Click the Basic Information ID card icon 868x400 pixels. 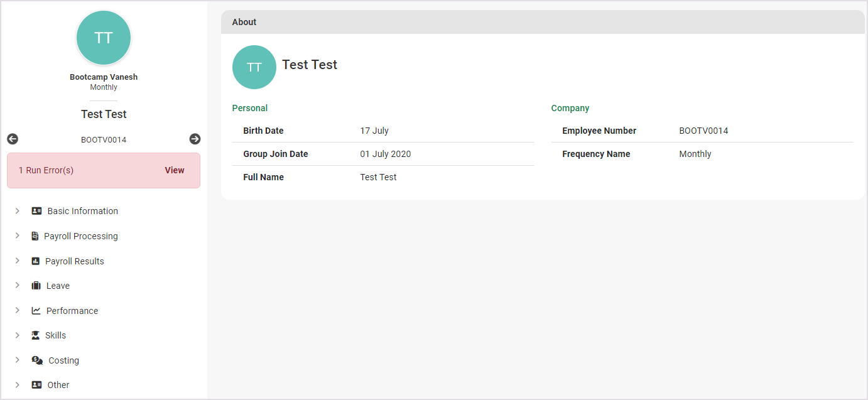(x=36, y=211)
